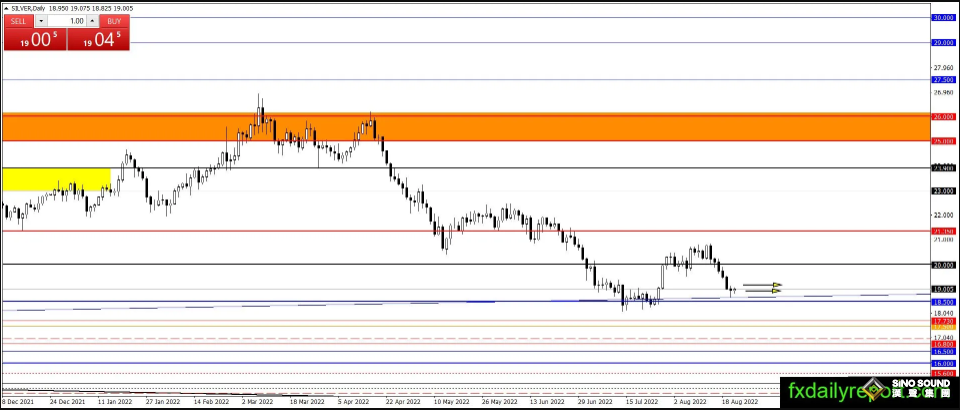Screen dimensions: 960x410
Task: Click the 20.000 horizontal line label
Action: (943, 265)
